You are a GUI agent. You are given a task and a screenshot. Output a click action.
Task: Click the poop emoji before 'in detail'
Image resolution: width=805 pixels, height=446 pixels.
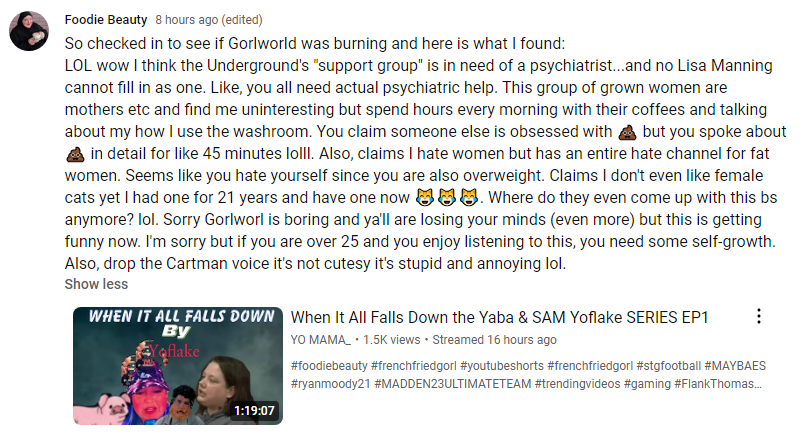pyautogui.click(x=75, y=154)
